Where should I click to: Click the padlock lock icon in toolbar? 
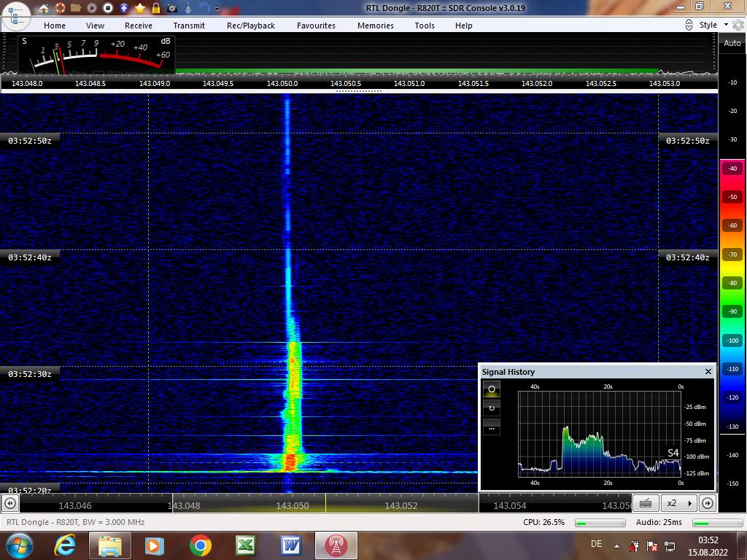point(156,8)
